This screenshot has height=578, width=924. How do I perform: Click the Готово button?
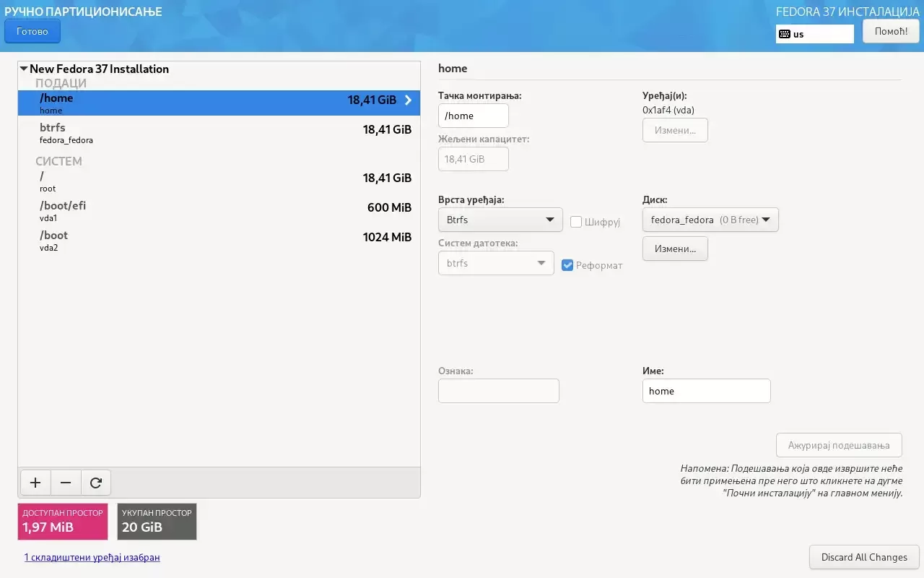pyautogui.click(x=32, y=31)
